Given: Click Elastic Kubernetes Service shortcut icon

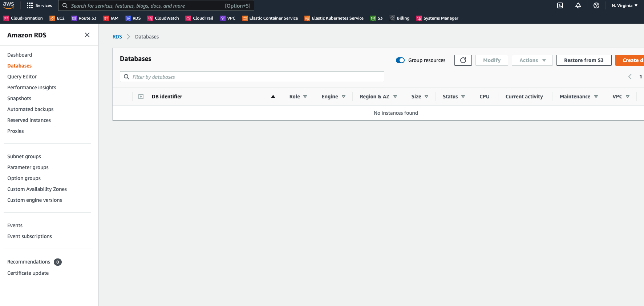Looking at the screenshot, I should (307, 18).
